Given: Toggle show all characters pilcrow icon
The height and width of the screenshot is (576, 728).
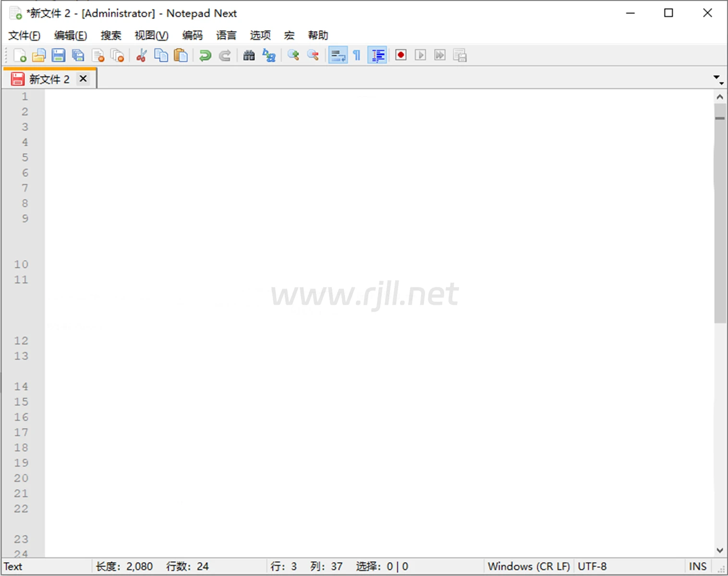Looking at the screenshot, I should [357, 56].
